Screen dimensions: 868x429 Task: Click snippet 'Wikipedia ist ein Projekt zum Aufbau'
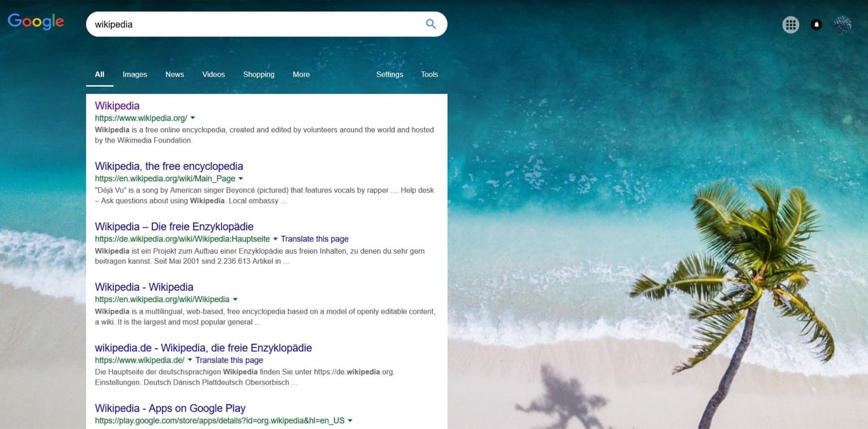[260, 256]
